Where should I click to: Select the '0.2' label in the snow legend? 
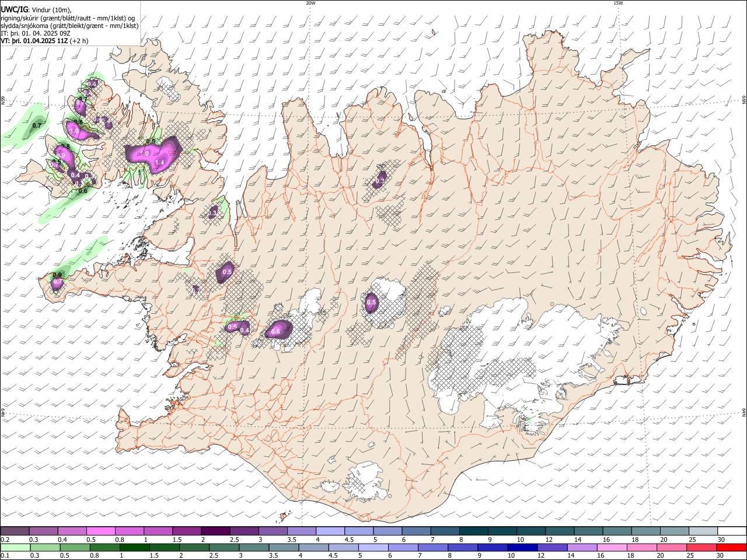pos(4,540)
